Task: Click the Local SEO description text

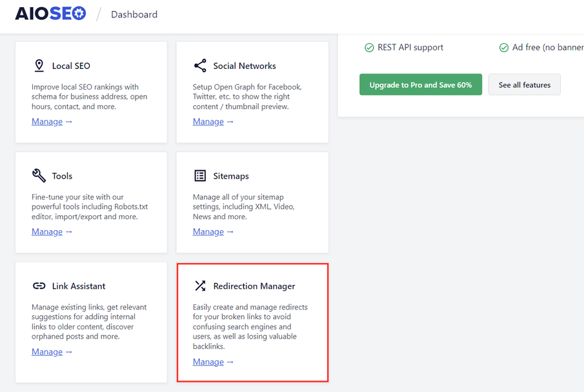Action: [90, 97]
